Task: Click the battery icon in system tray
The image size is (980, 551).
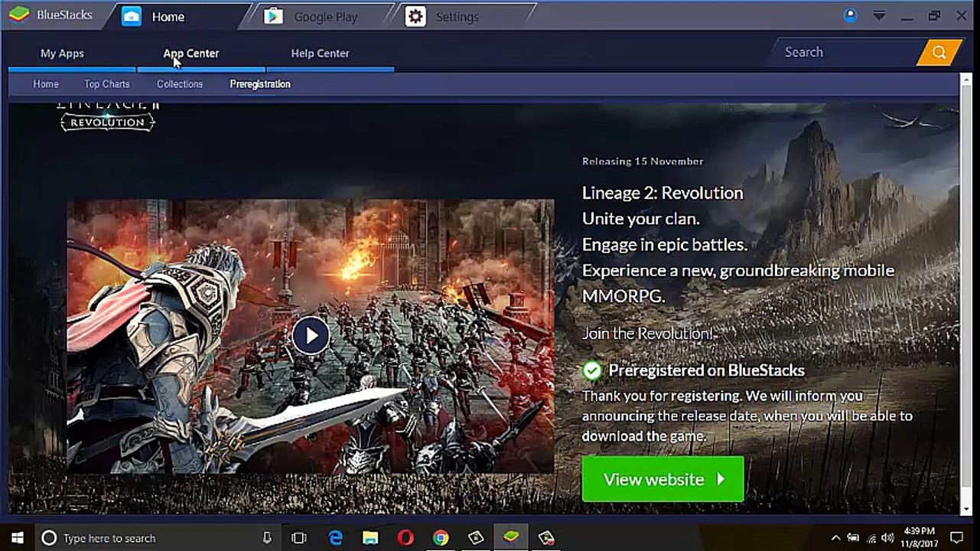Action: point(853,538)
